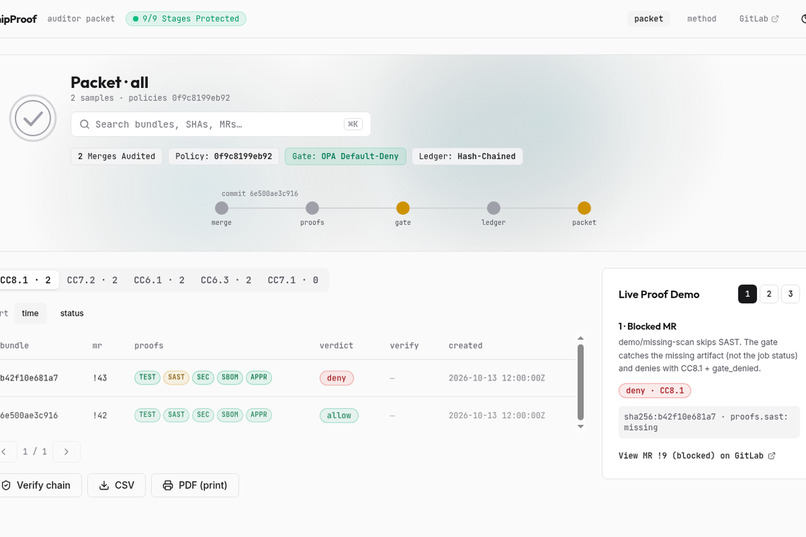Open the packet nav tab
Viewport: 806px width, 537px height.
coord(648,18)
